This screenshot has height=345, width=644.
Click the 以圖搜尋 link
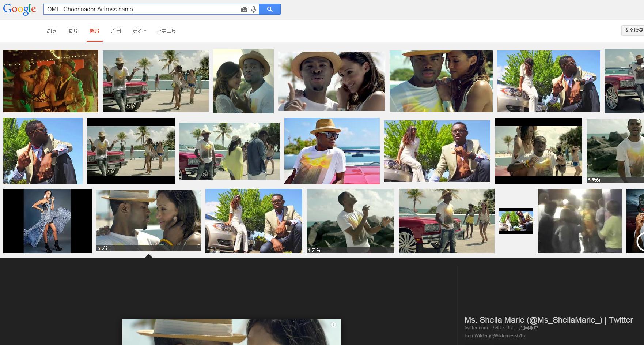click(x=529, y=328)
